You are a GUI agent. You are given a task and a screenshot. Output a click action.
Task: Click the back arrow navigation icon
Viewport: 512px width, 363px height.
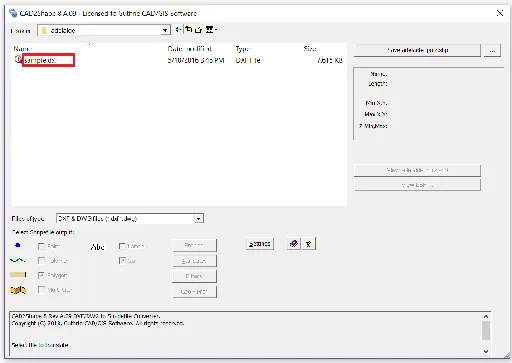[178, 30]
